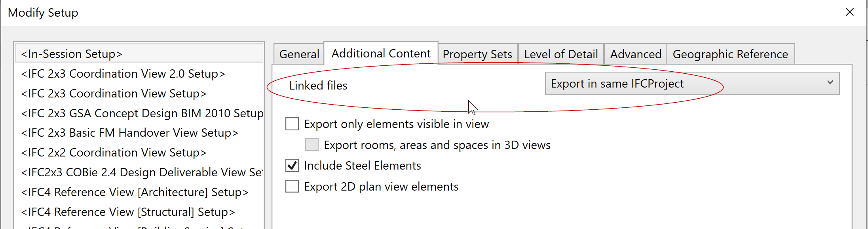
Task: Enable 'Export only elements visible in view'
Action: pyautogui.click(x=292, y=124)
